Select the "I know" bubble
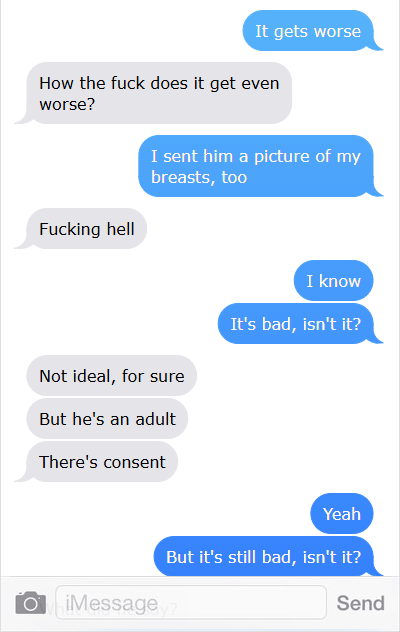Image resolution: width=400 pixels, height=632 pixels. tap(333, 281)
